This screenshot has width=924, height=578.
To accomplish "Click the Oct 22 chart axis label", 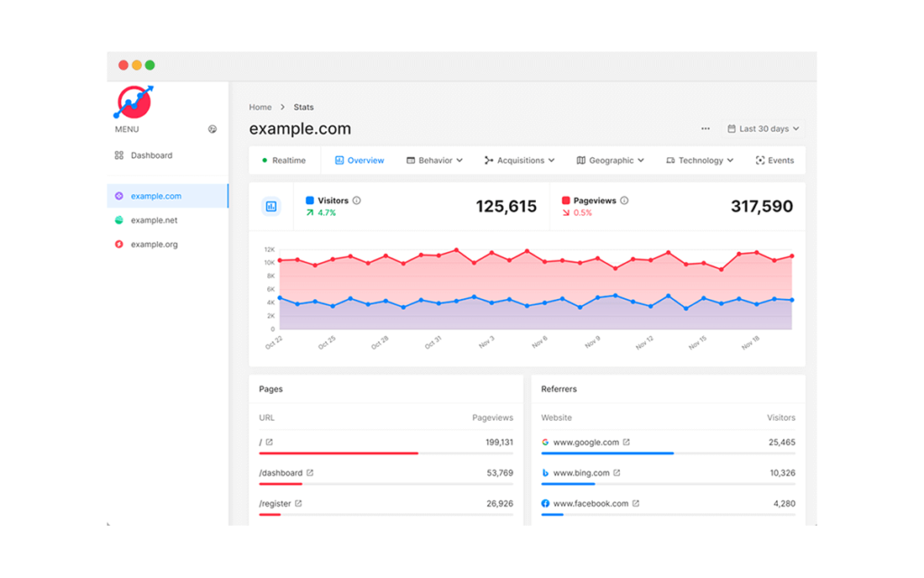I will pos(274,342).
